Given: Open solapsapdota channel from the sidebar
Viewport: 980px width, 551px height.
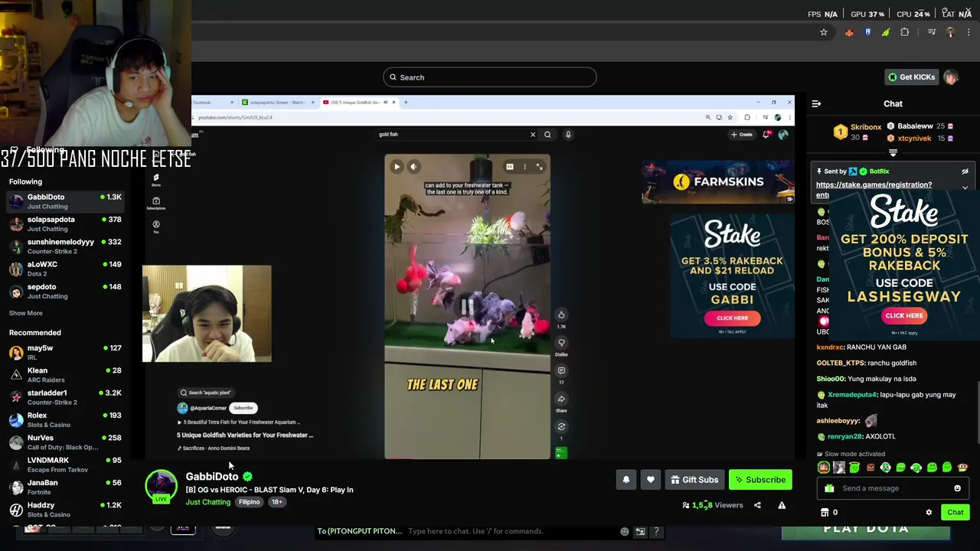Looking at the screenshot, I should [x=65, y=223].
